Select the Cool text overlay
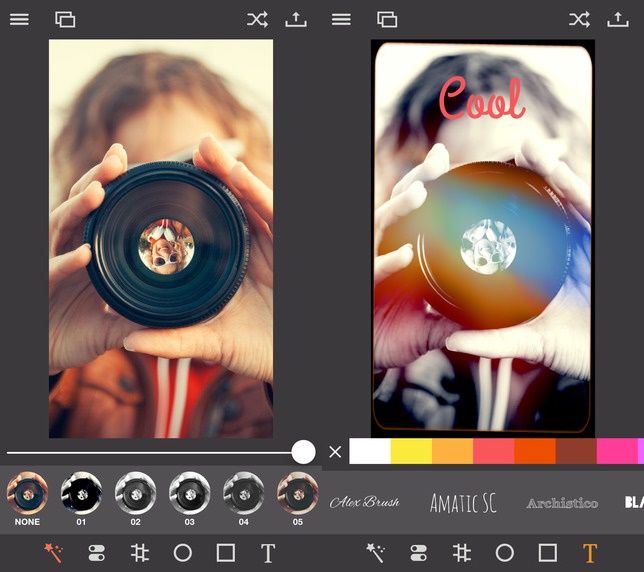Image resolution: width=644 pixels, height=572 pixels. pyautogui.click(x=482, y=99)
